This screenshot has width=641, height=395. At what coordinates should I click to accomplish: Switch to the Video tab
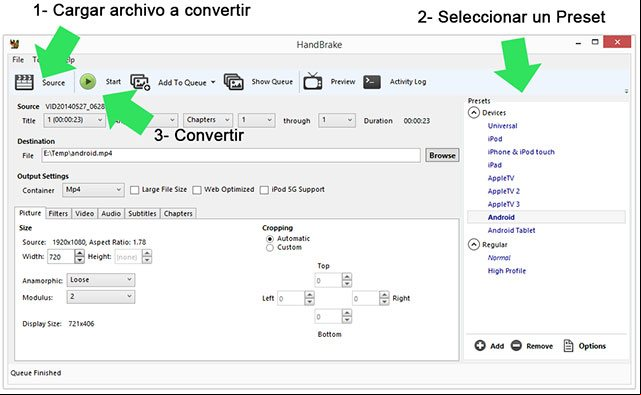pos(85,213)
